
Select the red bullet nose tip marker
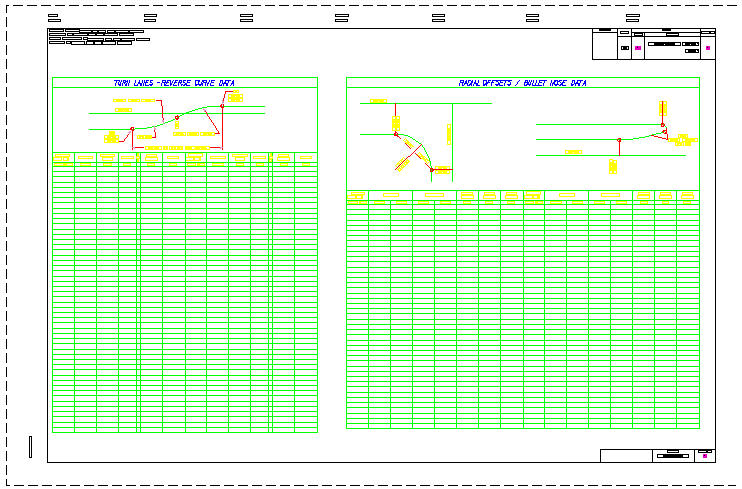(x=663, y=126)
